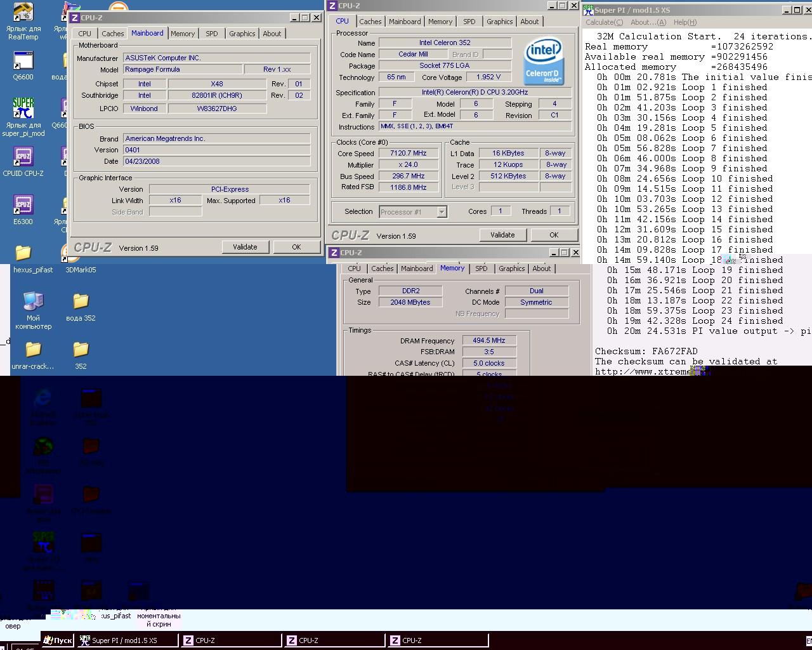Switch to Super PI taskbar button
The height and width of the screenshot is (650, 812).
[x=127, y=640]
